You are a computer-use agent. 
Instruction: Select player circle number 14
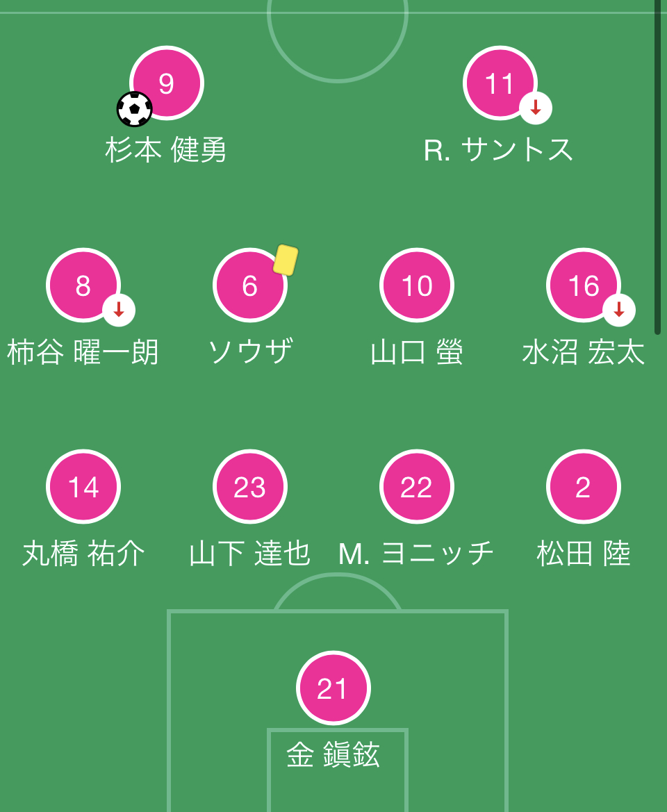[x=83, y=487]
